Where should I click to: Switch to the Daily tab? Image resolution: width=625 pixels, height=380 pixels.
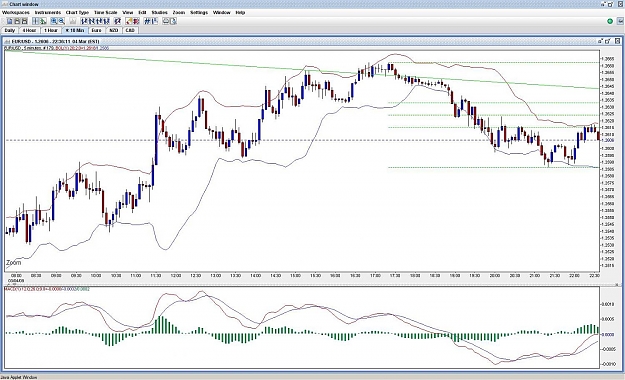click(10, 30)
